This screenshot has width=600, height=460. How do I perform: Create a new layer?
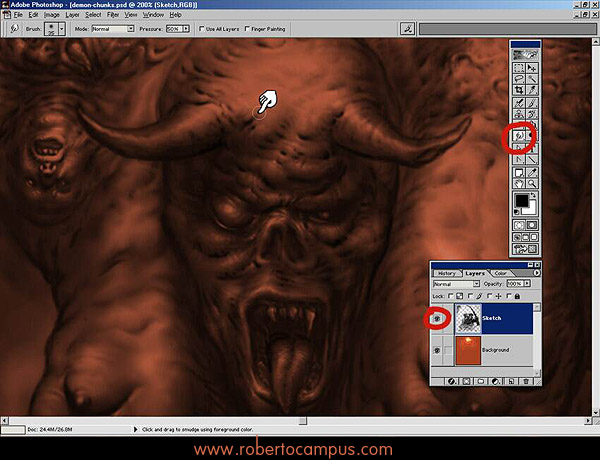pos(512,382)
